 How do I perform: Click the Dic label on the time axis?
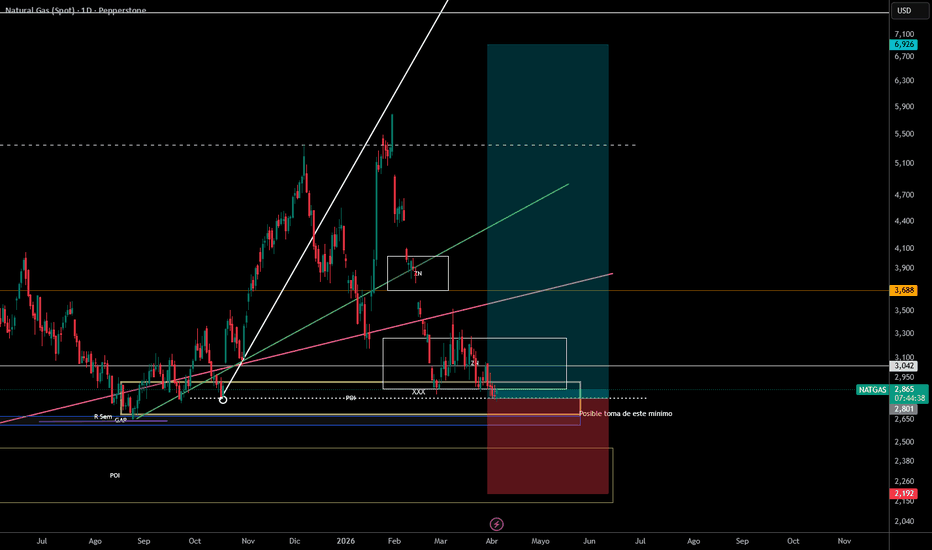pos(295,541)
